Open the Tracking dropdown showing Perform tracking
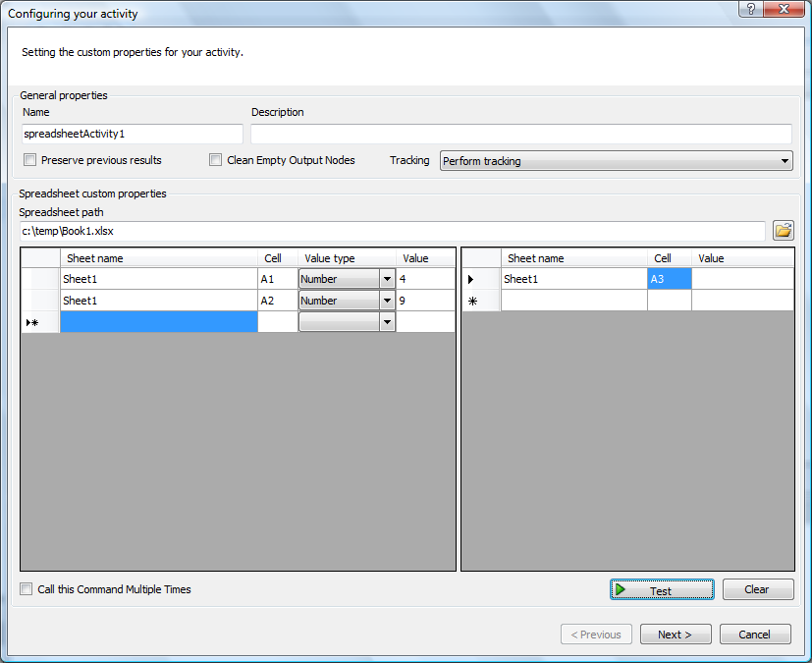Screen dimensions: 812x663 click(616, 161)
